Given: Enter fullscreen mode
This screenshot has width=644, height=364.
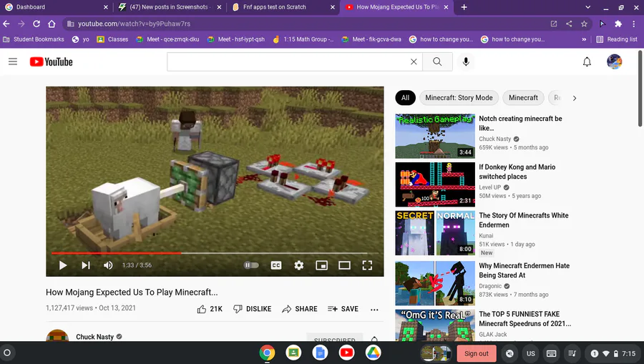Looking at the screenshot, I should coord(367,265).
